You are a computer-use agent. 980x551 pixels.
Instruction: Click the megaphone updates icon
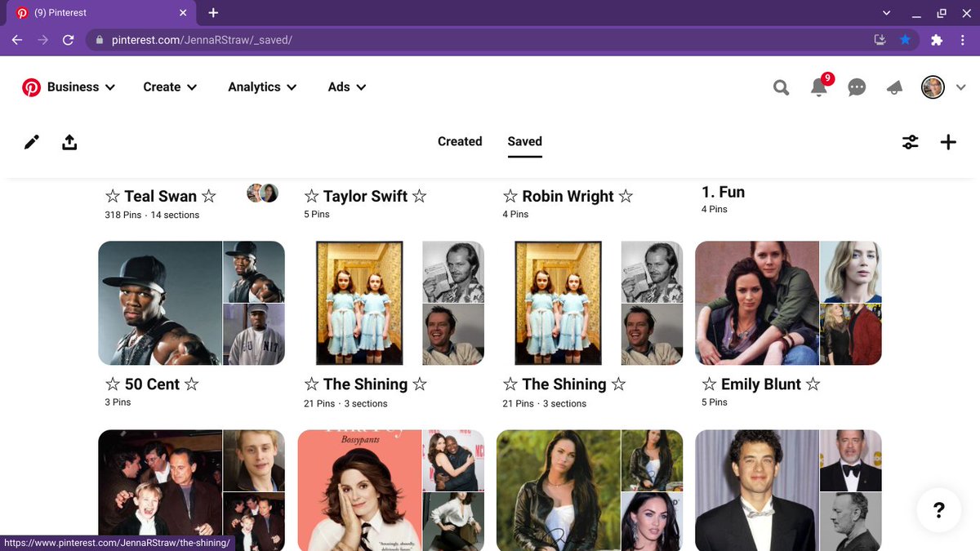[x=894, y=87]
